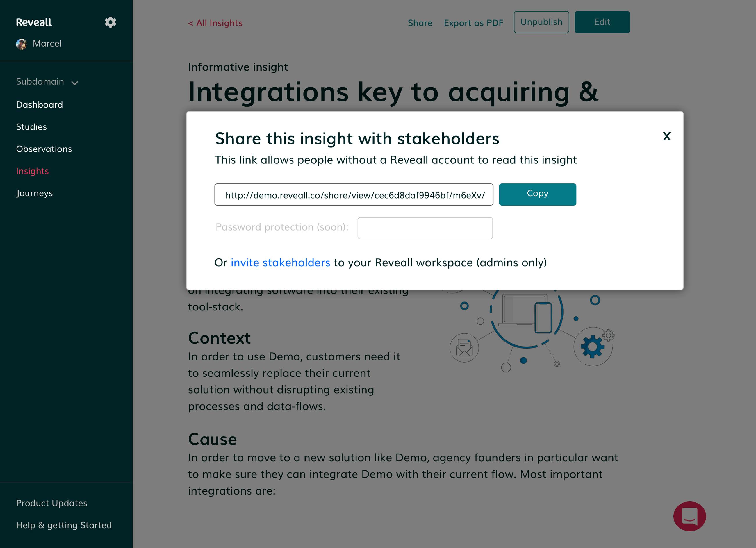The height and width of the screenshot is (548, 756).
Task: Close the share dialog with X
Action: click(x=667, y=136)
